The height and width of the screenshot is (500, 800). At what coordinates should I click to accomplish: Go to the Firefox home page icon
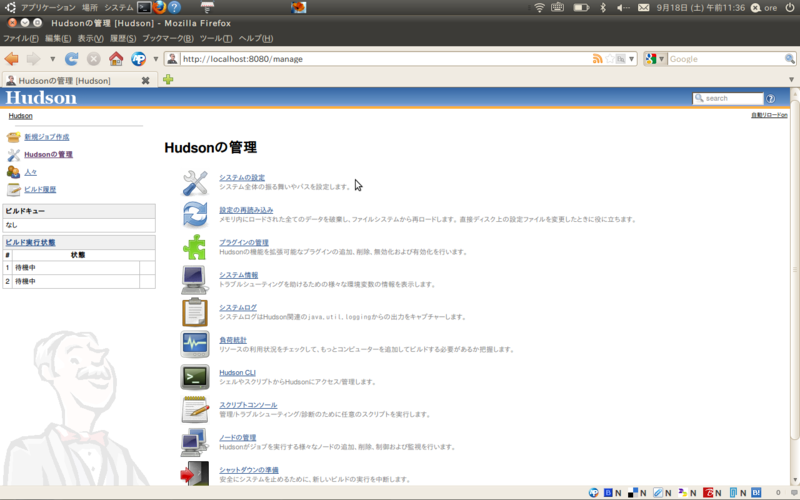116,59
